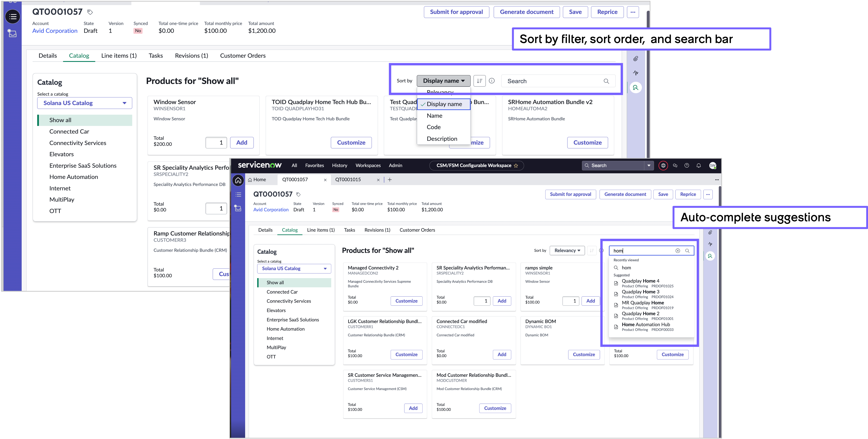
Task: Open attachments paperclip in front window side panel
Action: coord(710,232)
